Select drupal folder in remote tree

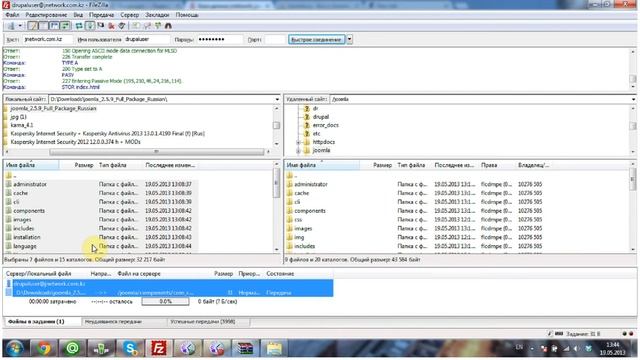pos(320,117)
